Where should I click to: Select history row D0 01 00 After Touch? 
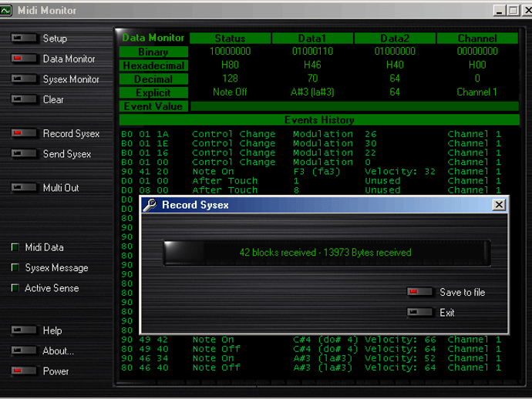tap(311, 181)
